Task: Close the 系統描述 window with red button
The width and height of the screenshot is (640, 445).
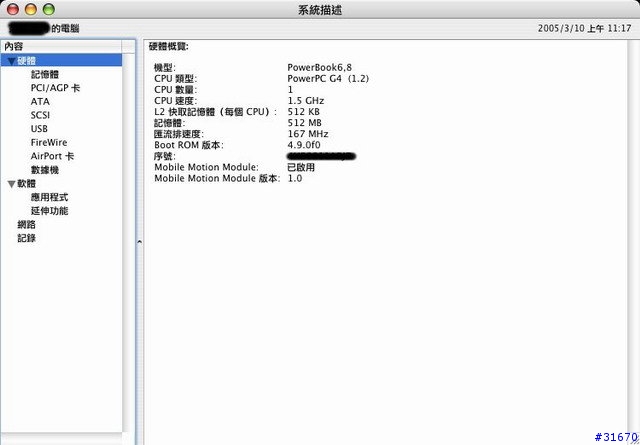Action: pyautogui.click(x=13, y=9)
